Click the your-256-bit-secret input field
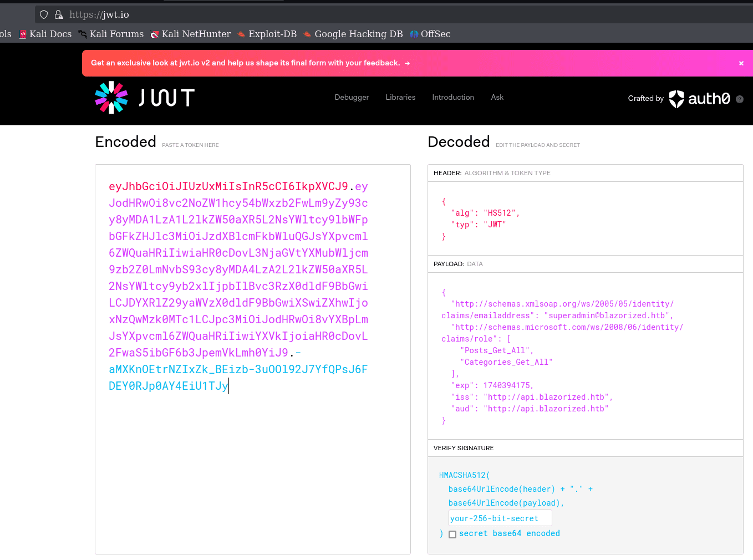The height and width of the screenshot is (560, 753). tap(500, 518)
